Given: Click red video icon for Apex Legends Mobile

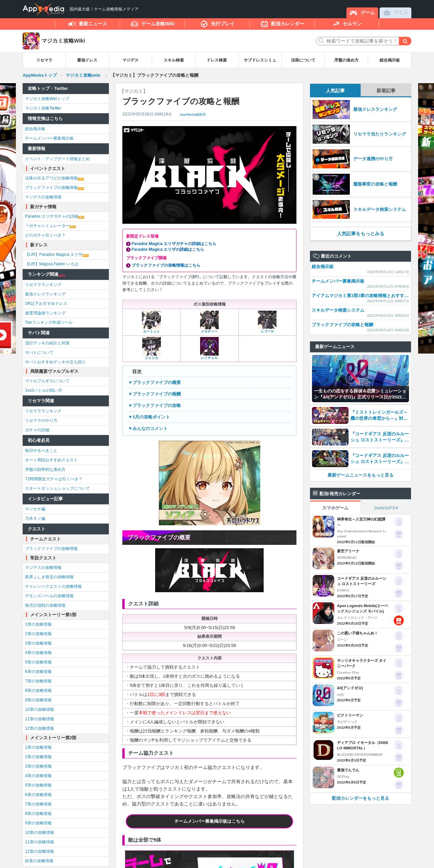Looking at the screenshot, I should pyautogui.click(x=399, y=620).
